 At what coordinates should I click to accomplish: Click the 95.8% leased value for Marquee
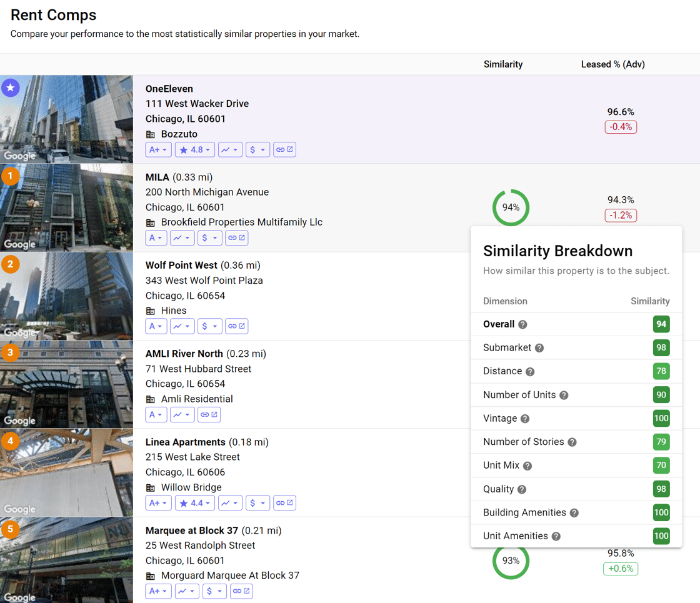click(621, 553)
